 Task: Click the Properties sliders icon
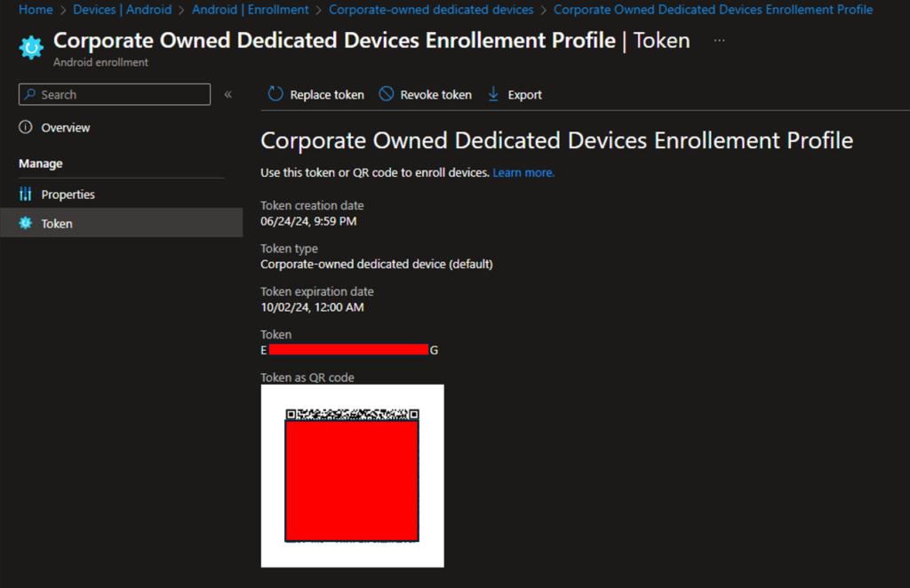26,194
